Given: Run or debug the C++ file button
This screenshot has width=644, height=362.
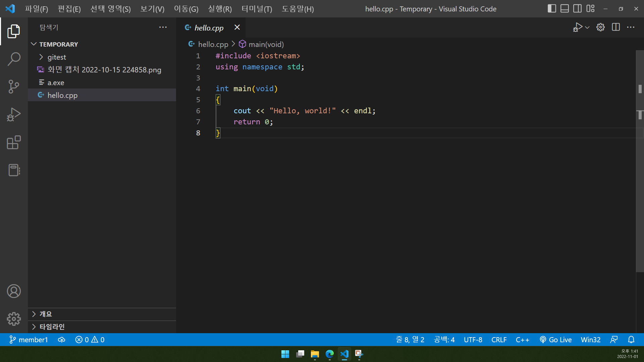Looking at the screenshot, I should [x=578, y=27].
